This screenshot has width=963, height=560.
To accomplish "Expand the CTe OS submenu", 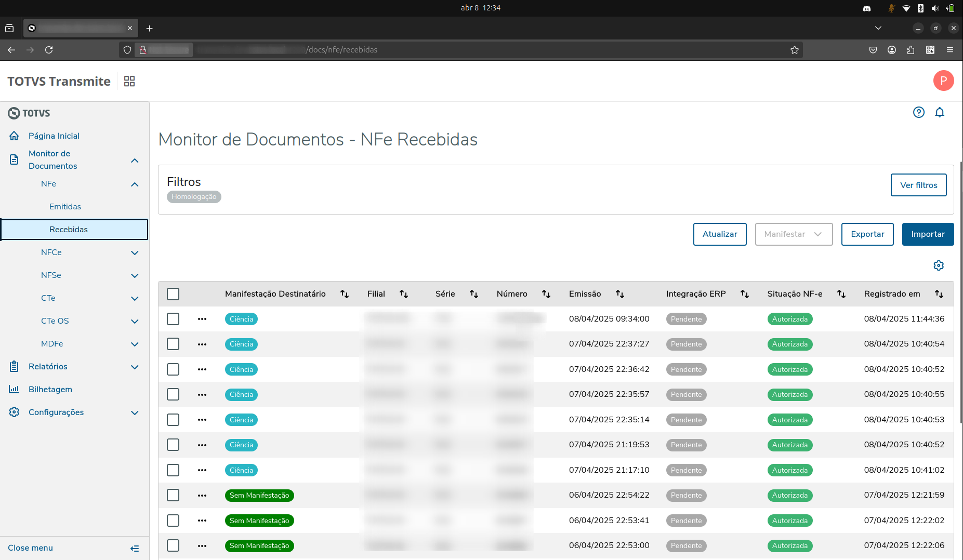I will [135, 322].
